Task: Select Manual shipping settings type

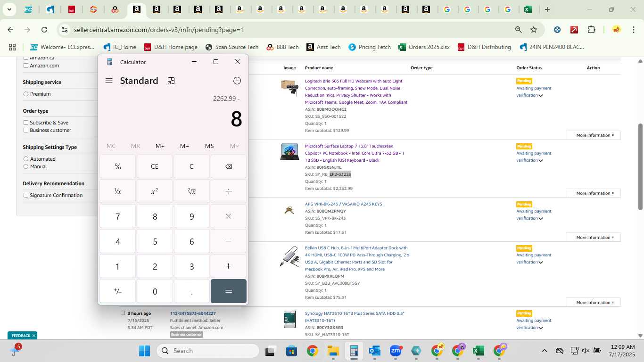Action: (26, 166)
